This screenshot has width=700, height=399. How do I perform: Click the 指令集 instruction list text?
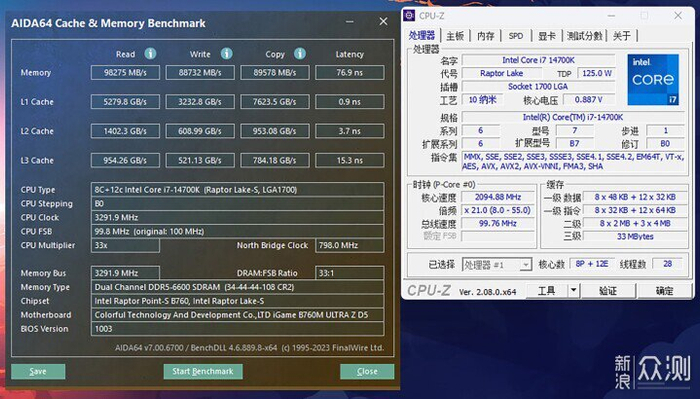coord(573,162)
